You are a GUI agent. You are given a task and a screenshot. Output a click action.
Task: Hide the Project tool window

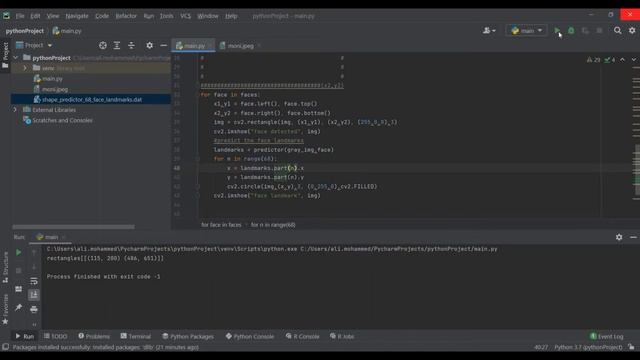click(x=163, y=45)
